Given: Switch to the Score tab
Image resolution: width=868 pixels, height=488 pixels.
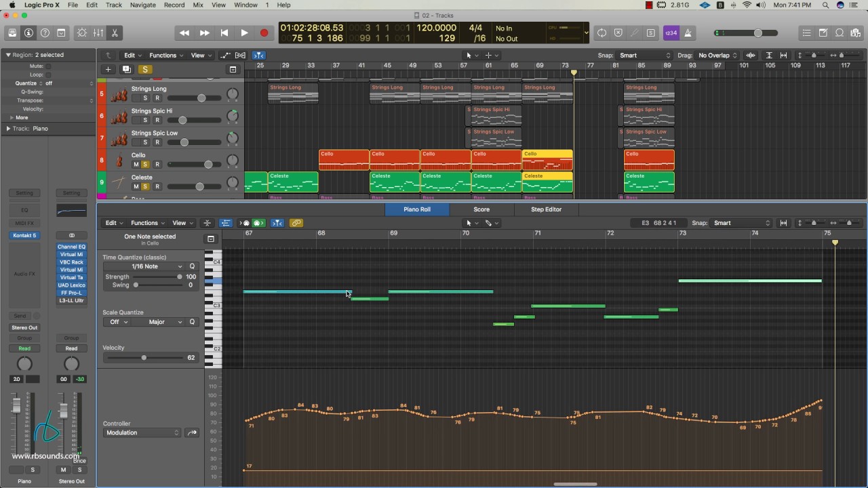Looking at the screenshot, I should 481,209.
